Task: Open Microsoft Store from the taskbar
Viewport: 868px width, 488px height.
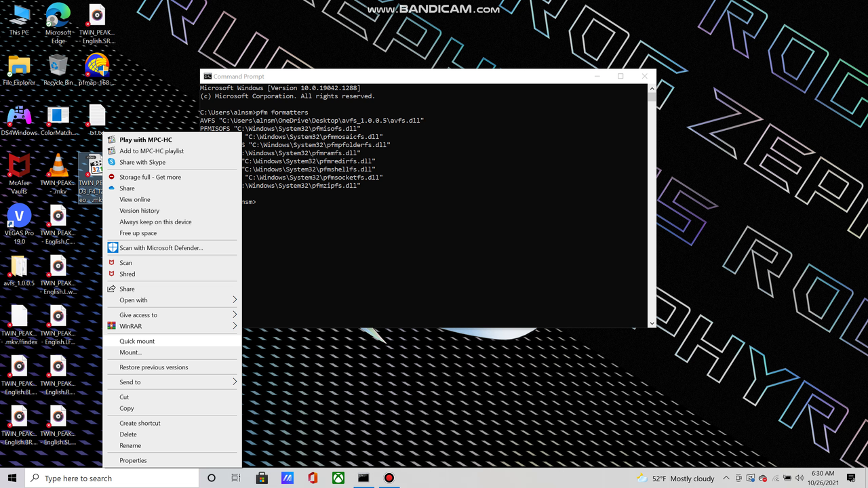Action: point(262,478)
